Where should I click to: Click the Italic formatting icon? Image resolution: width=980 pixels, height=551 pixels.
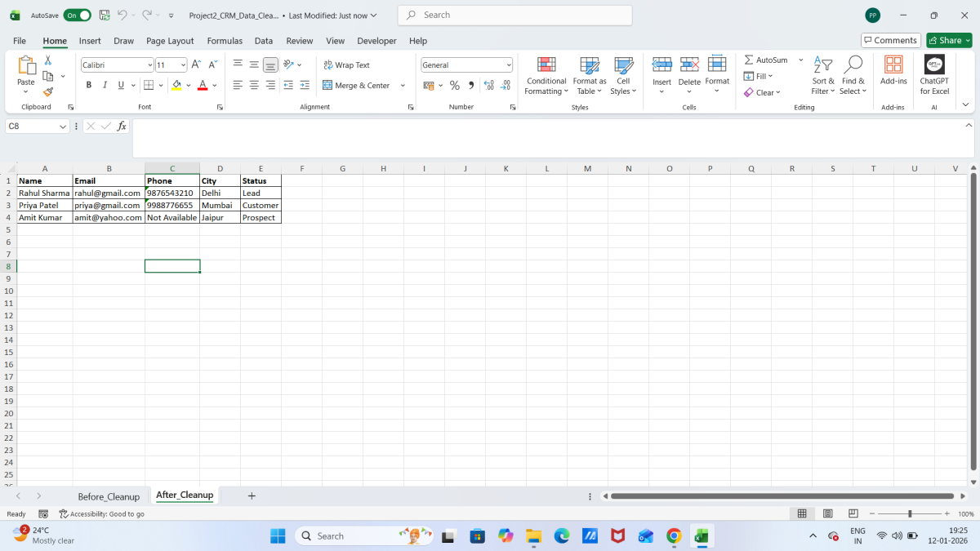[105, 85]
